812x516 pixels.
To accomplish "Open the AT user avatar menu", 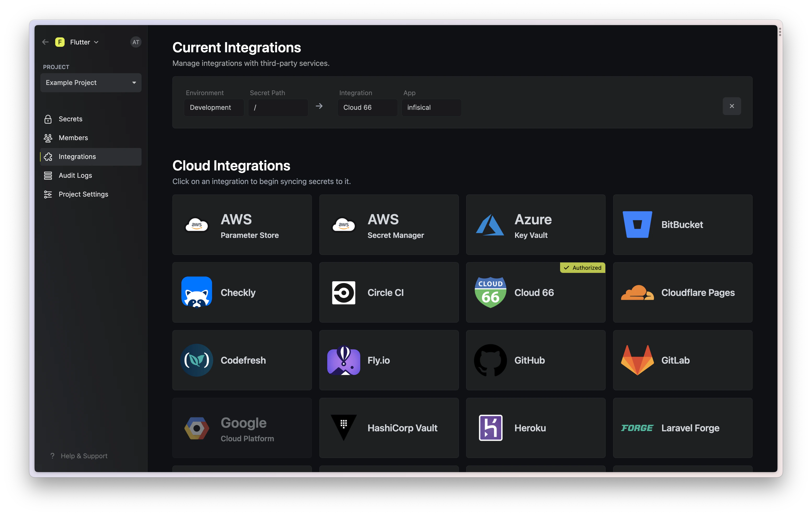I will pyautogui.click(x=136, y=42).
